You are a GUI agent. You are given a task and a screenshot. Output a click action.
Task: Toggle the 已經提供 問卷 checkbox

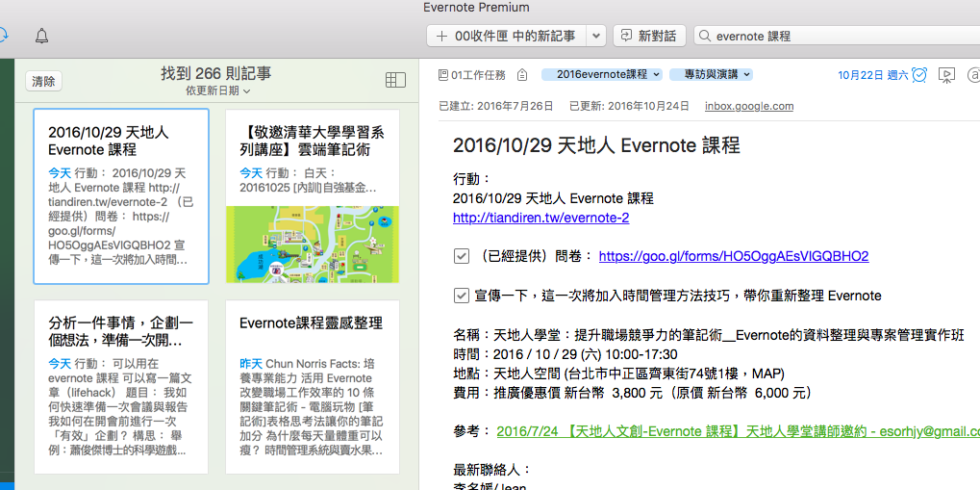(x=462, y=257)
